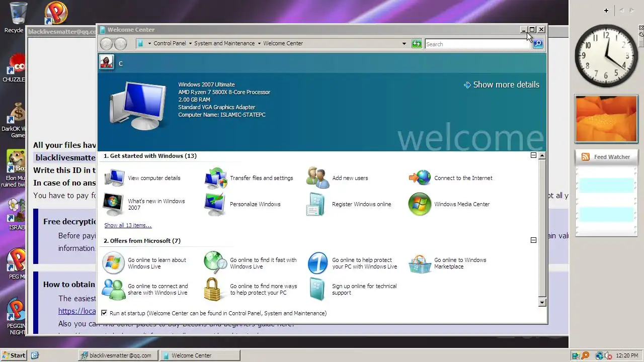Expand the root breadcrumb arrow

[x=149, y=43]
